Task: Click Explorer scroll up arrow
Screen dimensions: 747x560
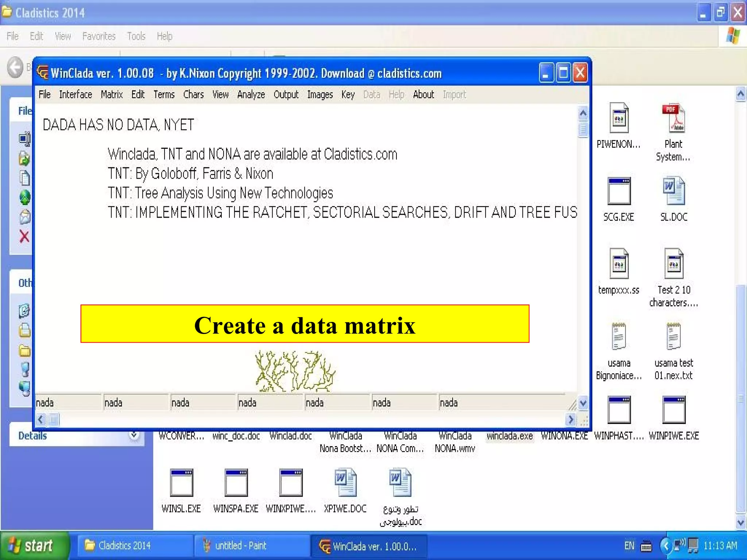Action: click(x=741, y=94)
